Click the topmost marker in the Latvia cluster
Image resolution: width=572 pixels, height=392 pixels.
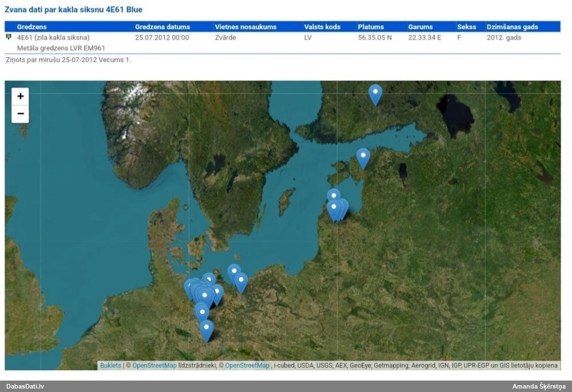pyautogui.click(x=333, y=196)
